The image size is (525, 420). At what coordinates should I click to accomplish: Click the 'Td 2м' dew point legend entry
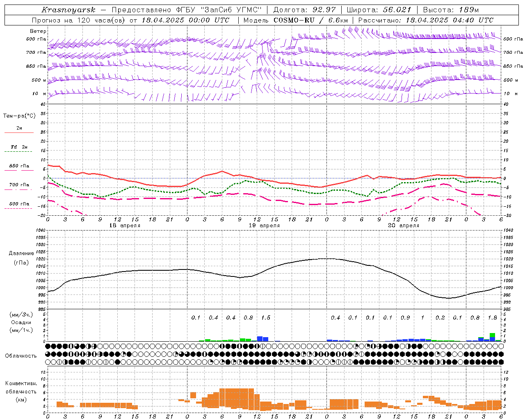tap(19, 147)
